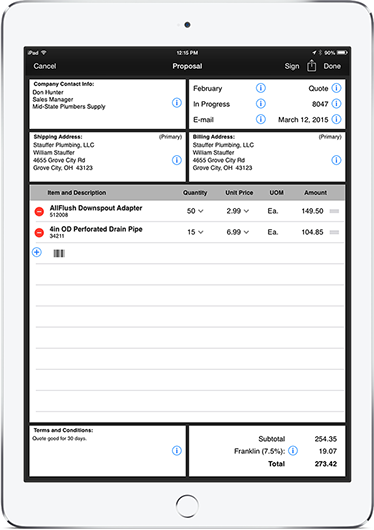Tap Wi-Fi icon in status bar

coord(44,53)
